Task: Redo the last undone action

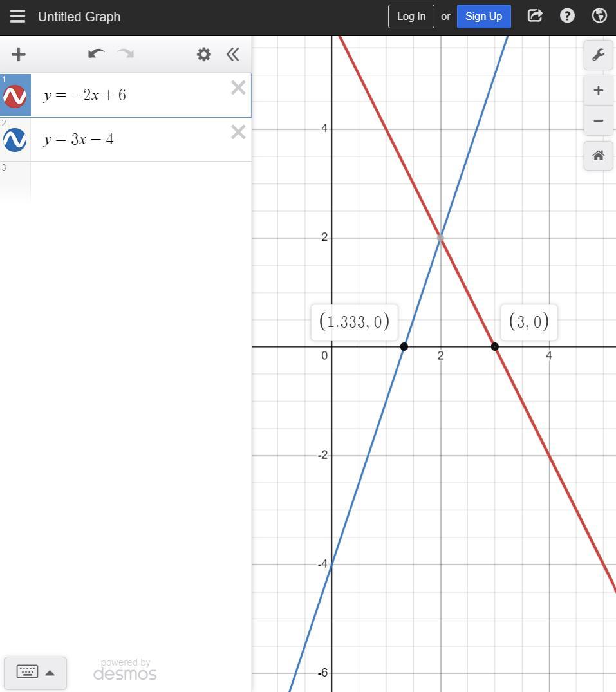Action: point(126,54)
